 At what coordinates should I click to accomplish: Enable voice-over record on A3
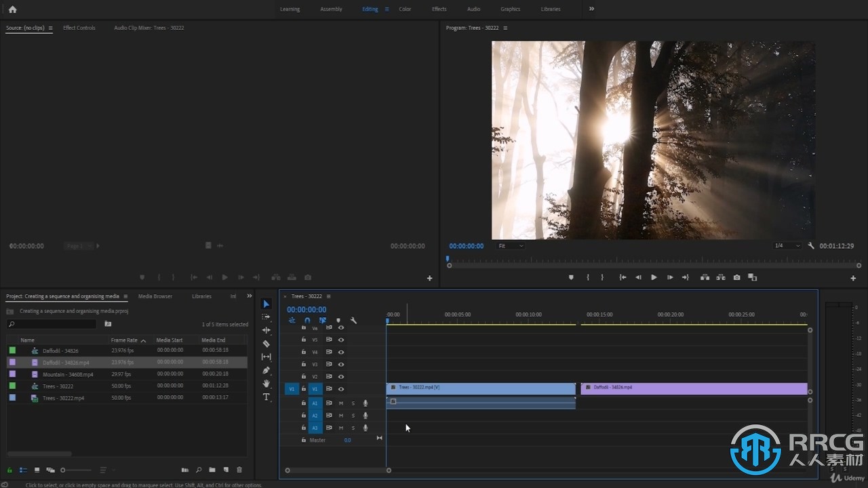tap(366, 428)
